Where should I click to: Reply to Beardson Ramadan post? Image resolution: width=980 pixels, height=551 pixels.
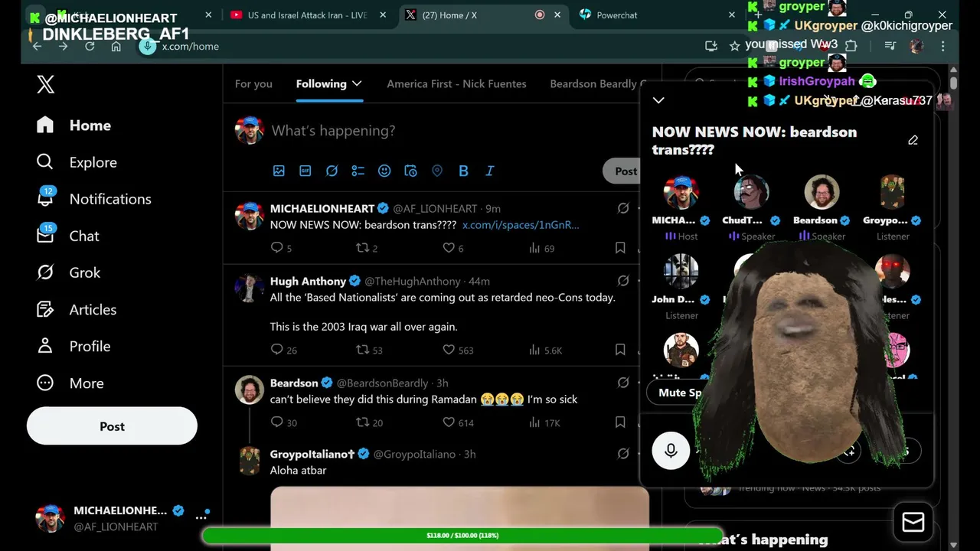click(283, 422)
